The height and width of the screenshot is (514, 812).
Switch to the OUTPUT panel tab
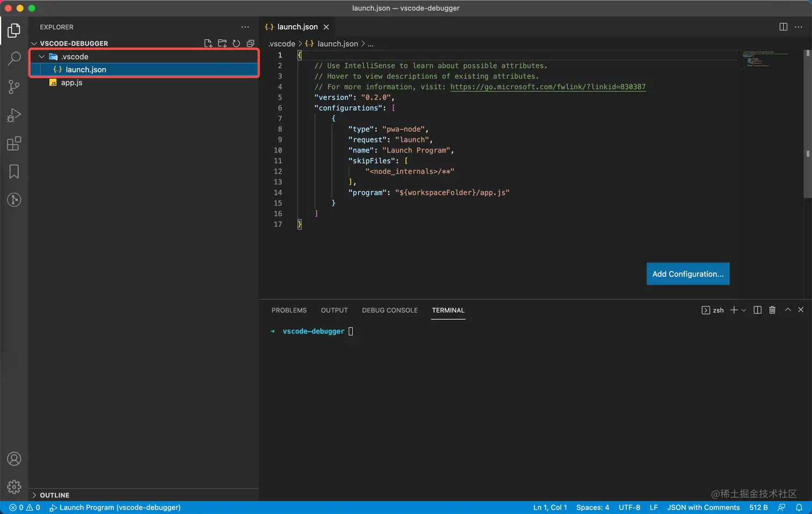click(x=334, y=310)
